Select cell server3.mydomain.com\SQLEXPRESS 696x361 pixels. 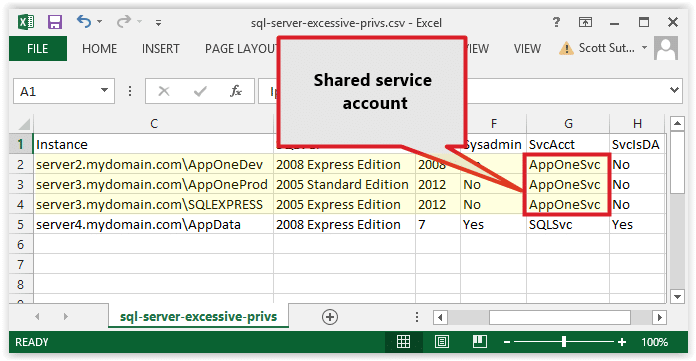154,204
